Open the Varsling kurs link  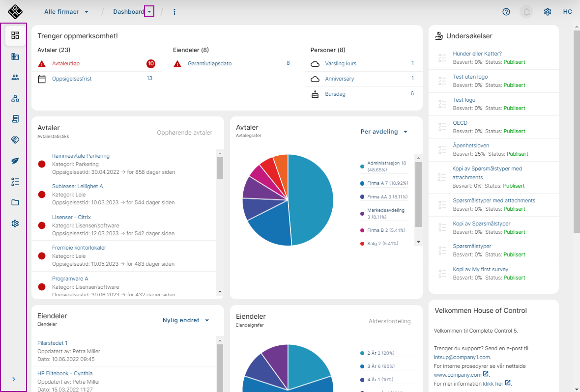[x=341, y=63]
